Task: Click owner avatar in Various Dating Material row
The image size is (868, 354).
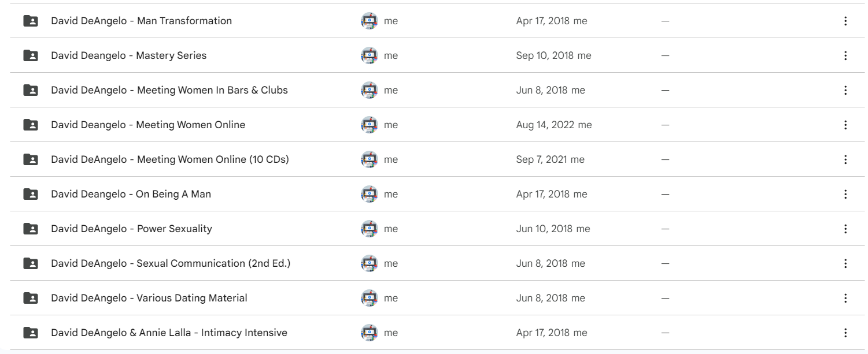Action: 369,298
